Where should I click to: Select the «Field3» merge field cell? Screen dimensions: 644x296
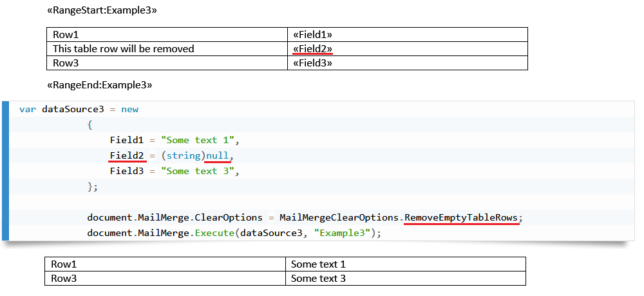point(312,63)
